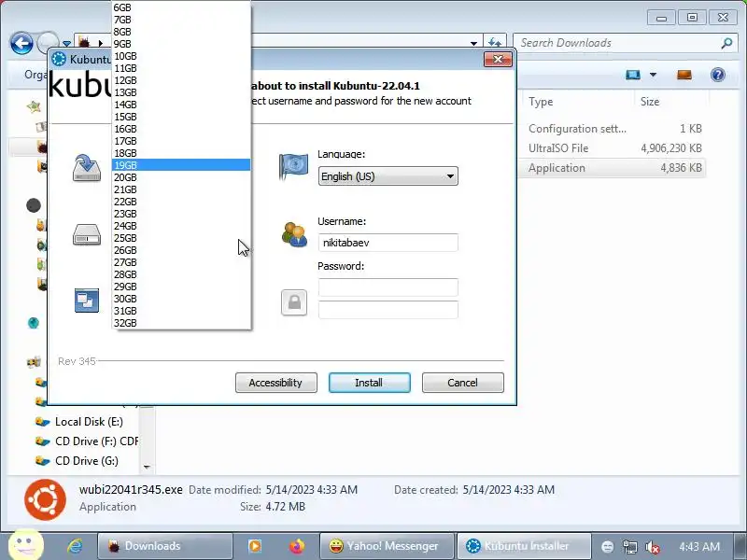Click the Search Downloads box
The width and height of the screenshot is (747, 560).
(619, 43)
